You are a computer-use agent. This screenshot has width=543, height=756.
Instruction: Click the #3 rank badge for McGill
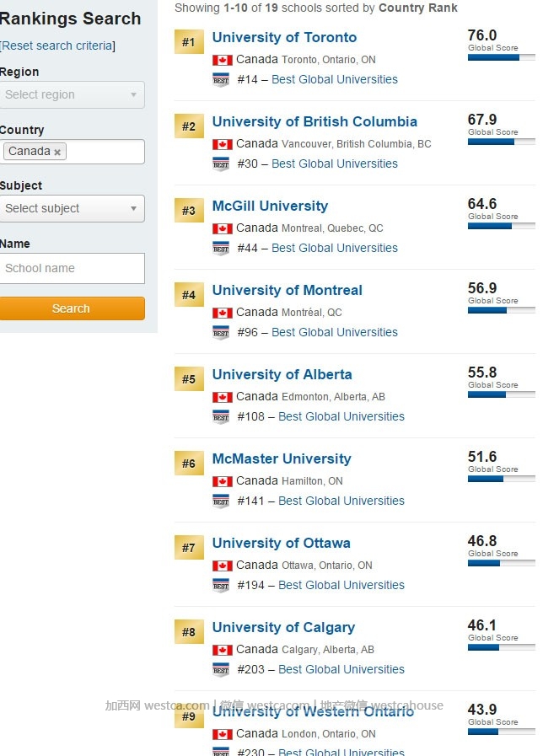[x=189, y=211]
